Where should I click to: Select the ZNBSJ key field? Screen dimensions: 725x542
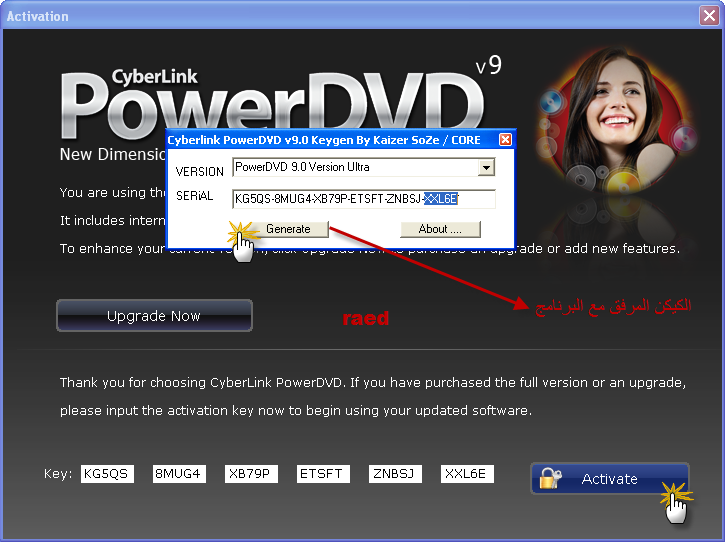coord(395,474)
